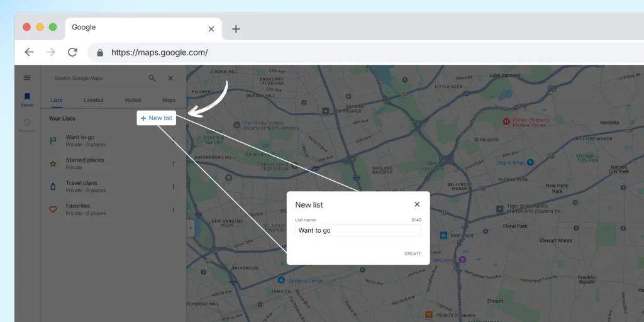Click the UBS Arena map marker
Viewport: 644px width, 322px height.
click(x=462, y=260)
